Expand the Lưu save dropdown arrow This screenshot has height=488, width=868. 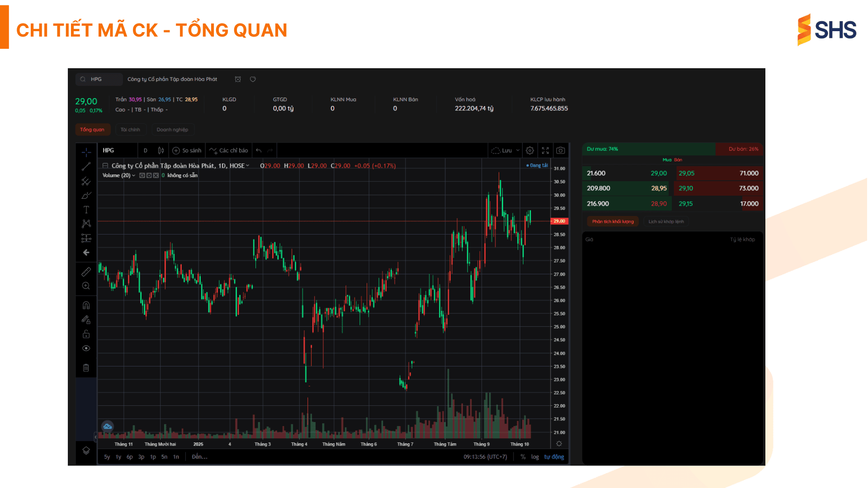tap(518, 150)
